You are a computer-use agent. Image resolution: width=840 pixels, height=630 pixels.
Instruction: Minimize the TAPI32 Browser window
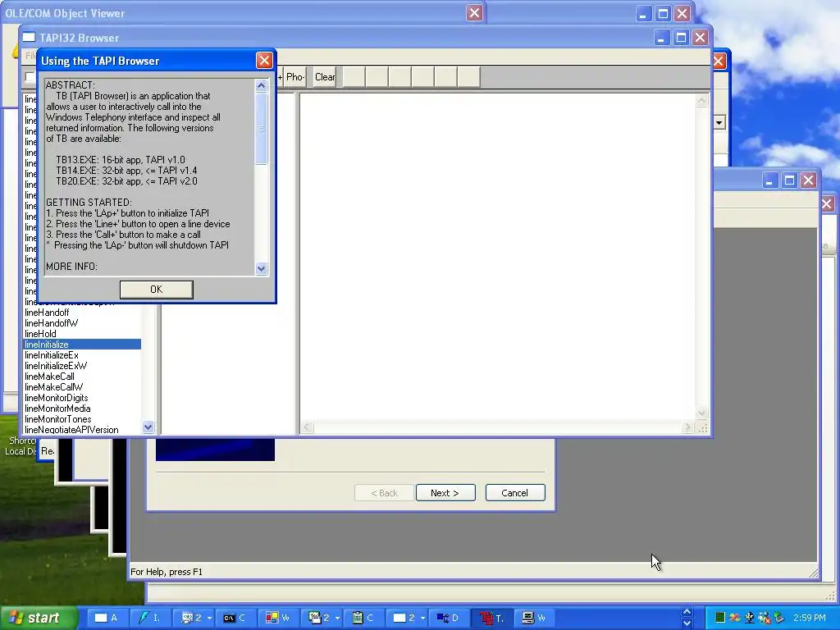click(x=662, y=38)
